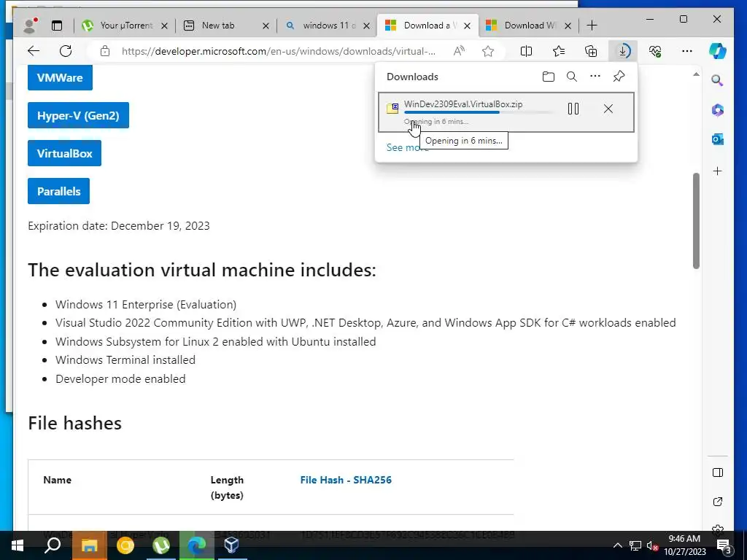This screenshot has height=560, width=747.
Task: Open a new tab with plus
Action: 592,26
